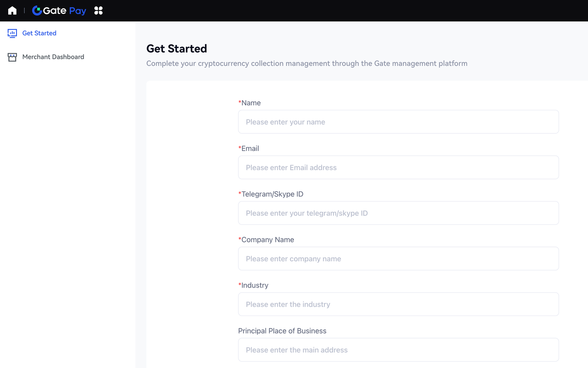Click the home icon in top bar

point(12,11)
